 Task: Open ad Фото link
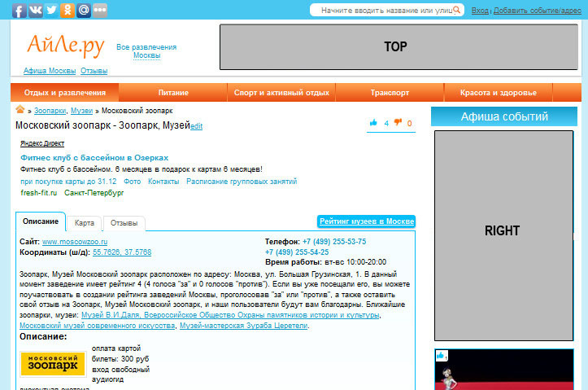pyautogui.click(x=133, y=182)
